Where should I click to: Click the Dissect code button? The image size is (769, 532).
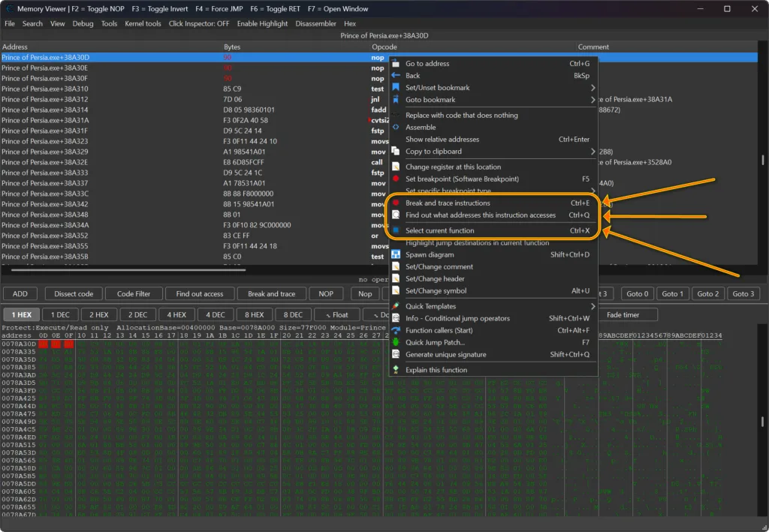coord(74,293)
